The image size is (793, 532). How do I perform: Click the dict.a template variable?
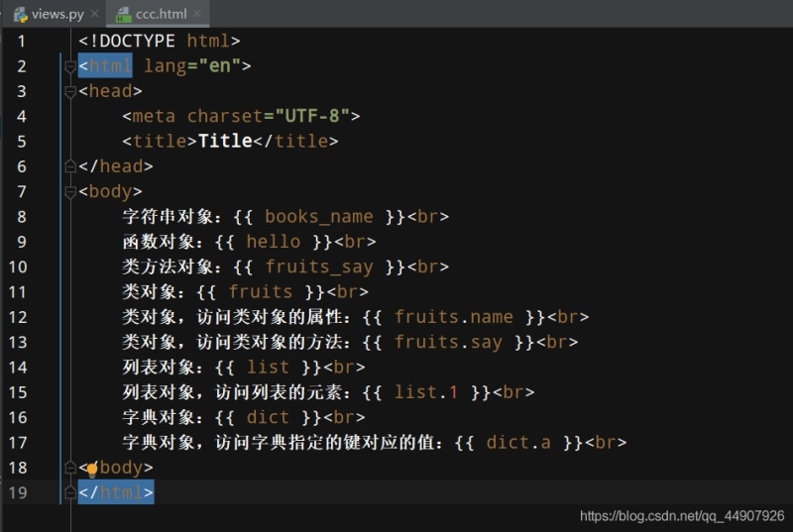[518, 443]
